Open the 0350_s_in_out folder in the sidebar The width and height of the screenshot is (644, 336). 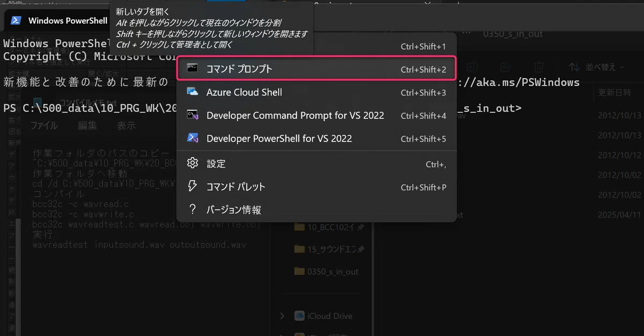point(326,272)
